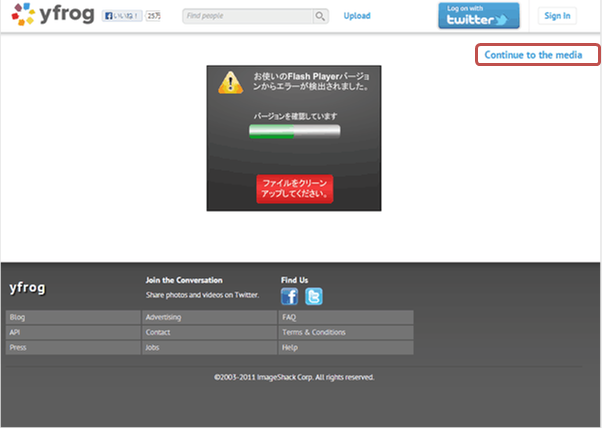The image size is (603, 428).
Task: Click Continue to the media link
Action: 533,55
